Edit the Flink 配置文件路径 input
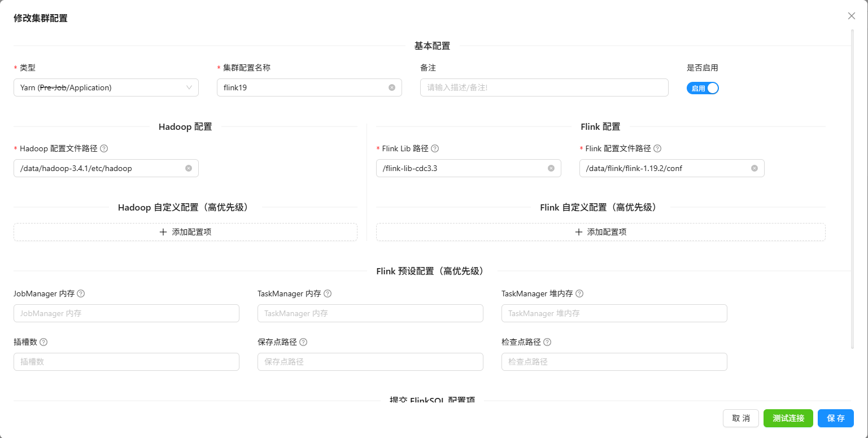 click(672, 168)
